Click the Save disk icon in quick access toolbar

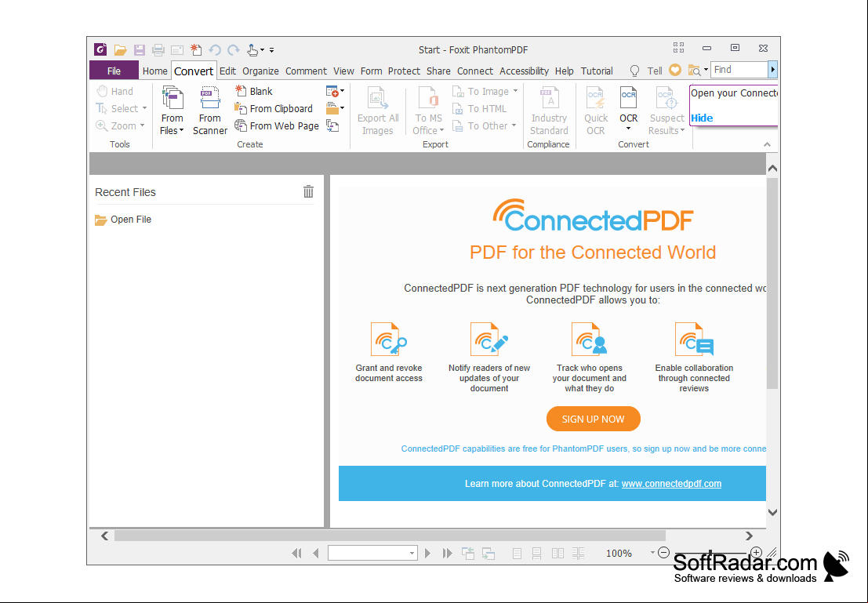(x=140, y=50)
